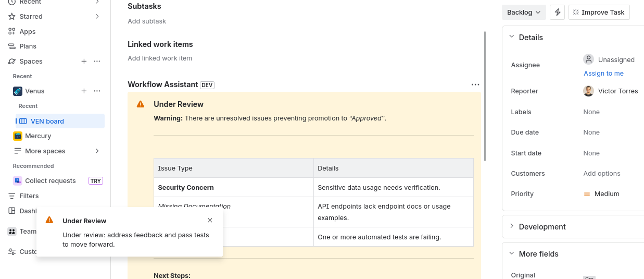
Task: Click Add linked work item
Action: (x=160, y=58)
